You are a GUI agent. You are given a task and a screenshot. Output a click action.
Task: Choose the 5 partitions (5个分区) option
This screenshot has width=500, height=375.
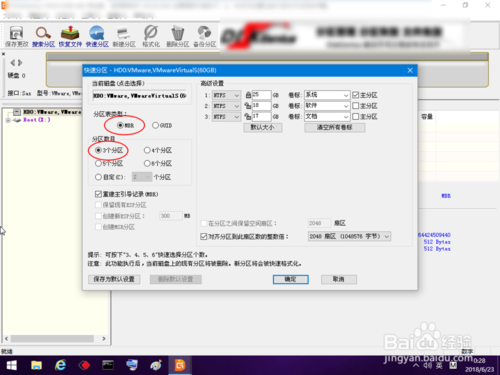pyautogui.click(x=109, y=163)
